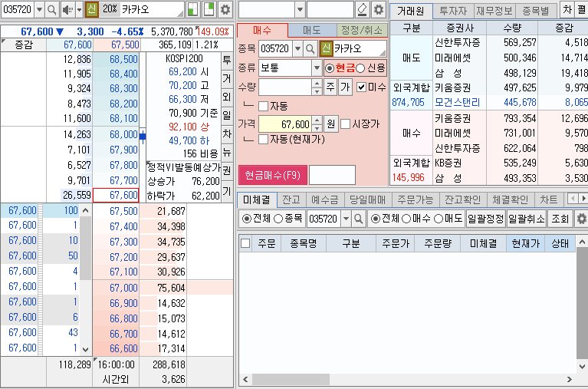This screenshot has width=588, height=389.
Task: Open stock code dropdown in 미체결 filter
Action: [x=346, y=219]
